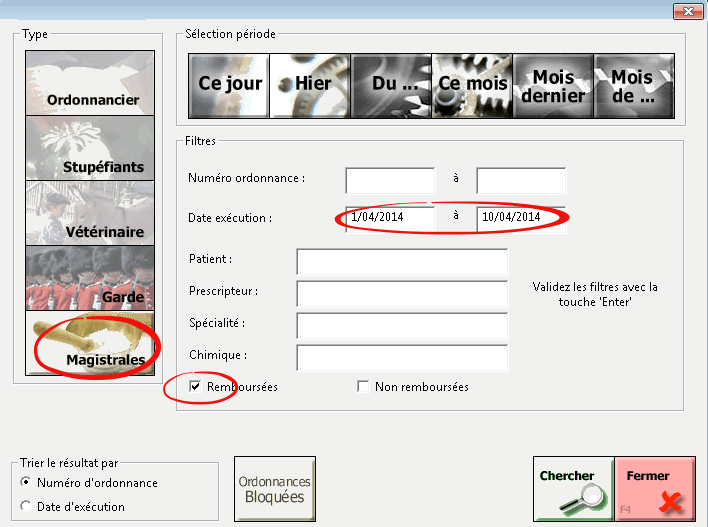Uncheck the Remboursées checkbox
The image size is (708, 527).
[195, 387]
